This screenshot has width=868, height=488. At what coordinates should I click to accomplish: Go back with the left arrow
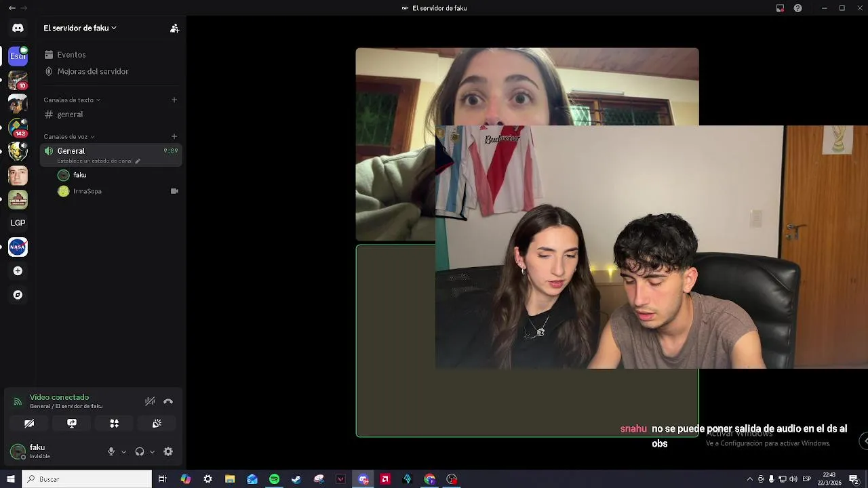pos(12,8)
